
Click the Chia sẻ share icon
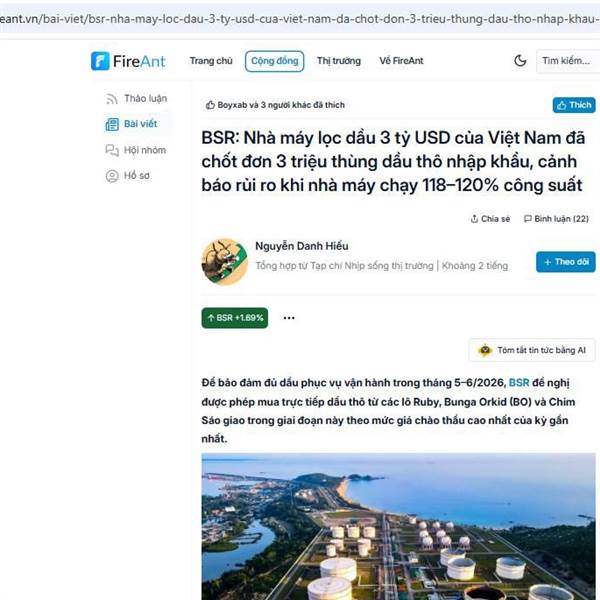(x=474, y=219)
